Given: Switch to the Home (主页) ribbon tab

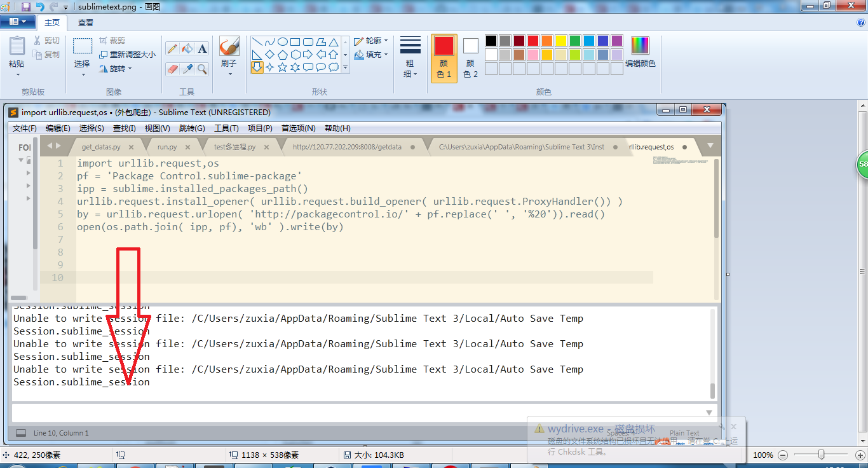Looking at the screenshot, I should click(x=52, y=23).
